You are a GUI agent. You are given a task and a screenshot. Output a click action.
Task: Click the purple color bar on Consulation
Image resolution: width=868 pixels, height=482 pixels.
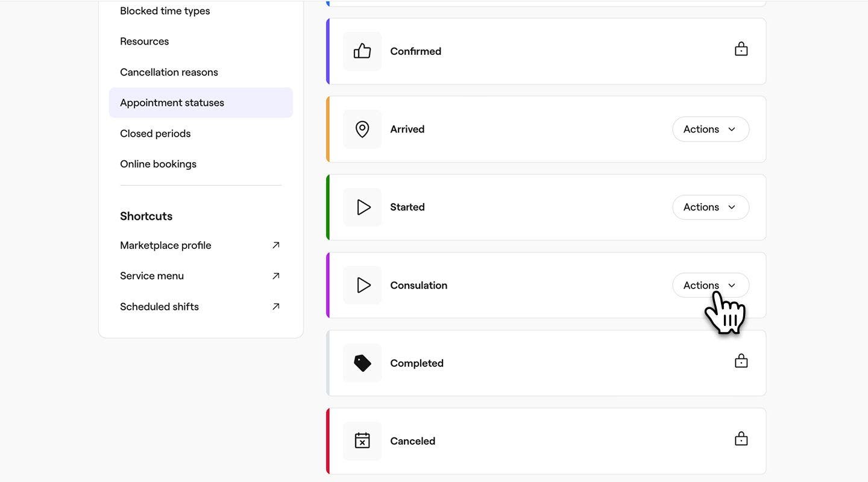[328, 285]
